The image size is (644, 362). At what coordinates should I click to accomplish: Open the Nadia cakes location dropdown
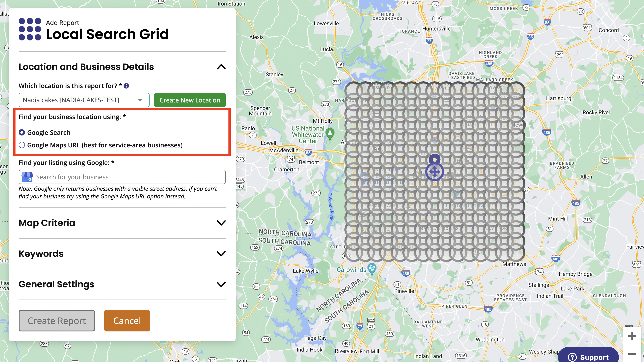pyautogui.click(x=84, y=100)
